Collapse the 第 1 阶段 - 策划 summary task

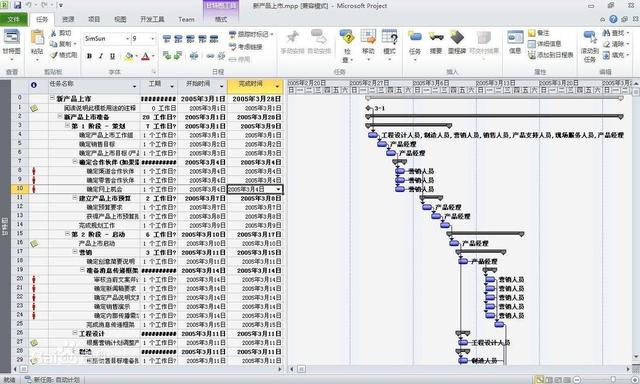[67, 126]
